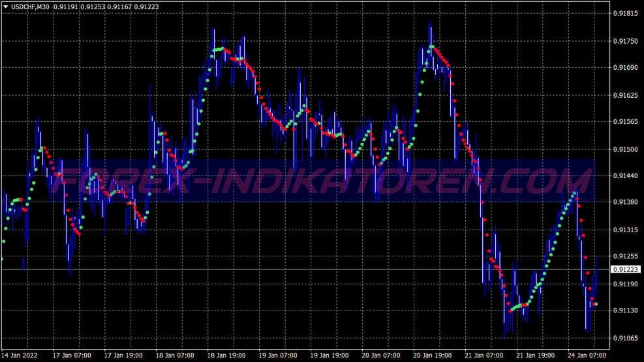Select the 0.91315 price axis label

point(626,230)
